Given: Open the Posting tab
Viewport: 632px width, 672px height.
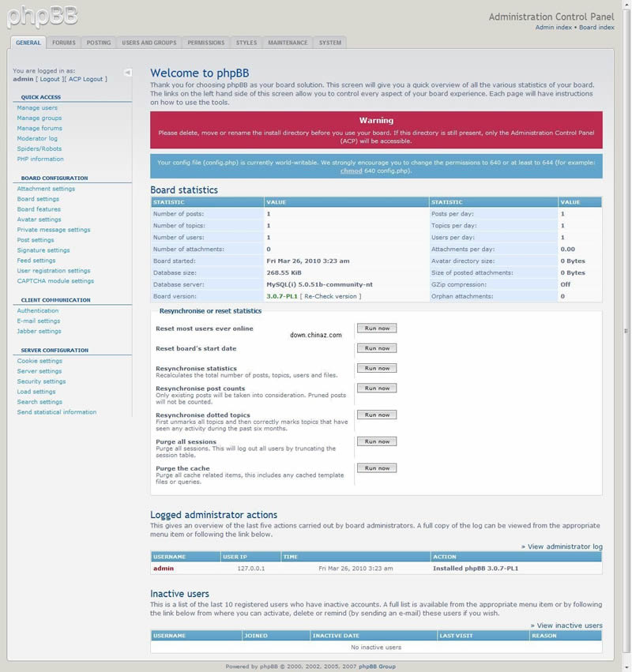Looking at the screenshot, I should click(x=99, y=43).
